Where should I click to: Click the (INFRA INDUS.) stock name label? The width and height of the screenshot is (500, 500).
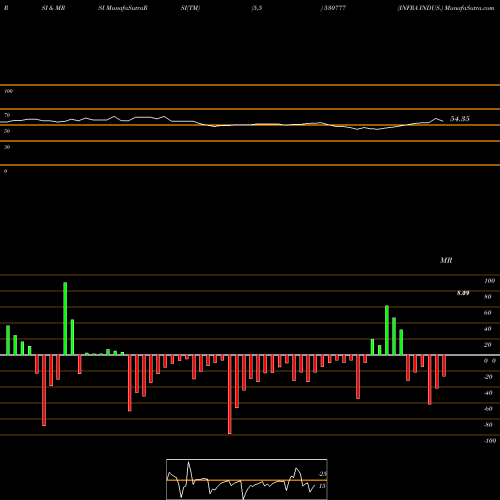[420, 8]
